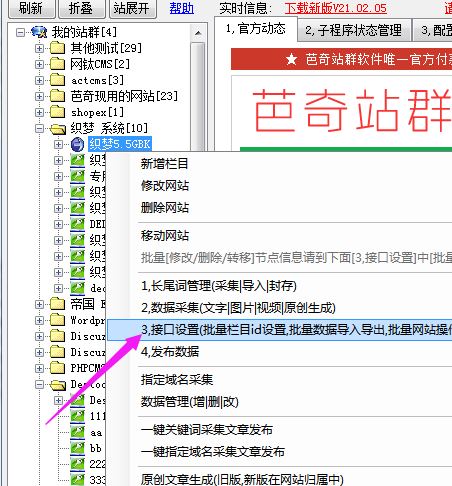
Task: Expand the PHPCM folder node
Action: click(x=39, y=368)
